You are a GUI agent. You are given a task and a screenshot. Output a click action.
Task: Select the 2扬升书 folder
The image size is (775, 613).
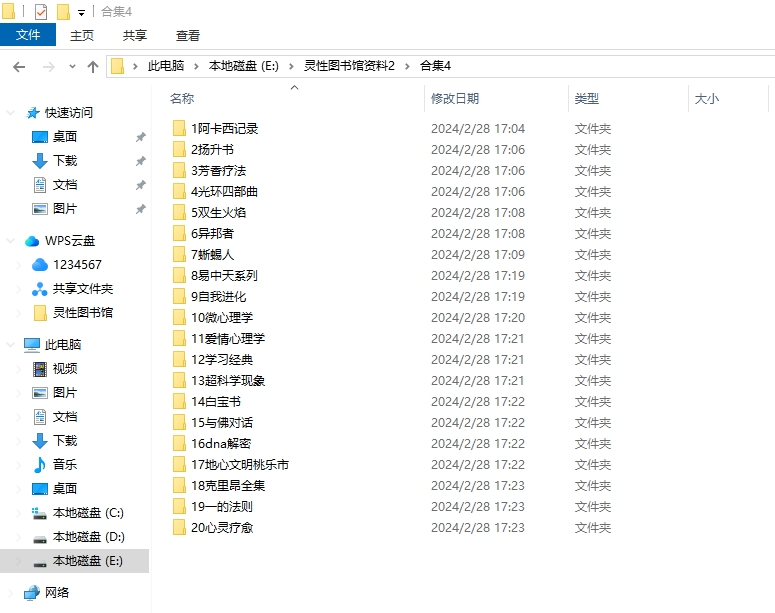(x=212, y=150)
